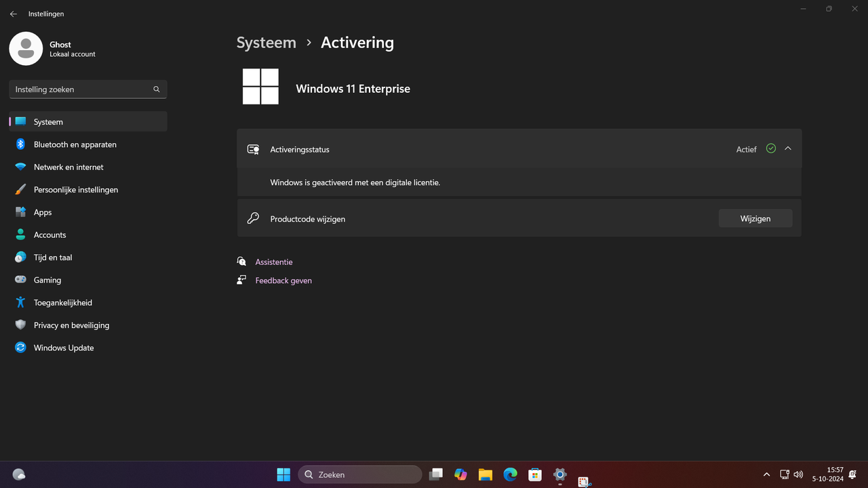Open Privacy en beveiliging settings
Screen dimensions: 868x488
point(88,325)
